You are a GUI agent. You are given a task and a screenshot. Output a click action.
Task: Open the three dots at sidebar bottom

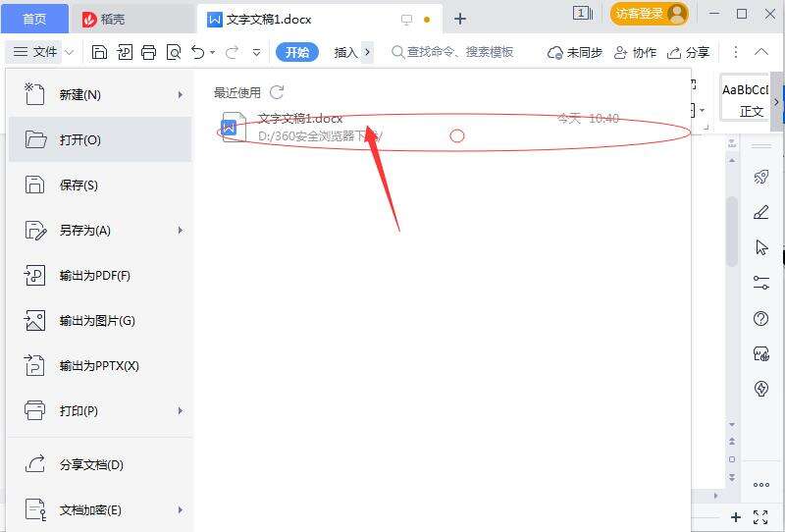(761, 485)
